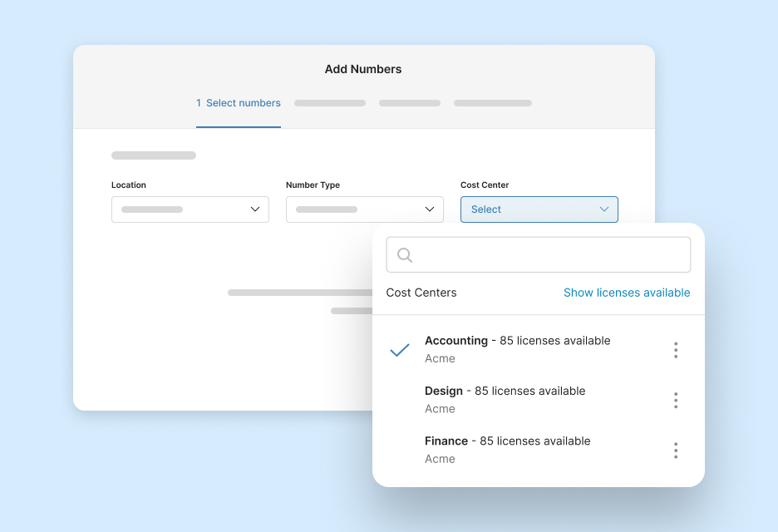Open the kebab menu for Finance cost center
778x532 pixels.
(x=676, y=450)
